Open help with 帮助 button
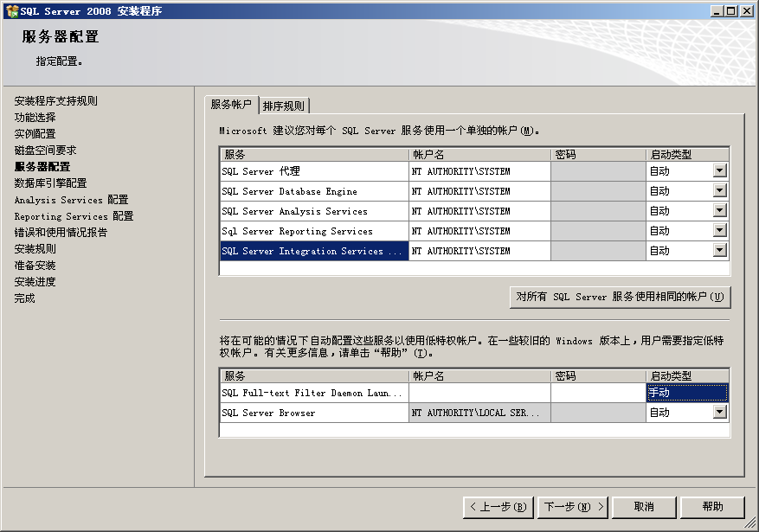The height and width of the screenshot is (532, 759). [712, 507]
